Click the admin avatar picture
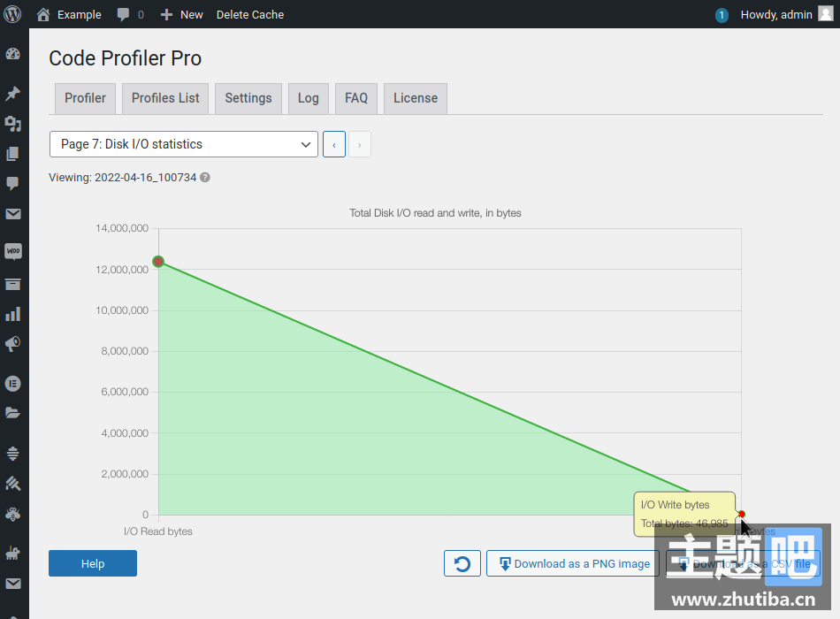840x619 pixels. (826, 14)
